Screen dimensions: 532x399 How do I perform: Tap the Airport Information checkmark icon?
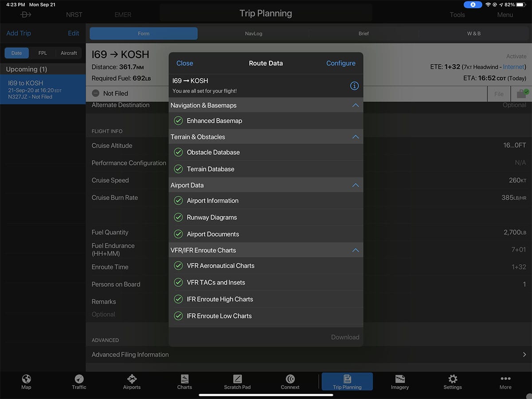[178, 200]
